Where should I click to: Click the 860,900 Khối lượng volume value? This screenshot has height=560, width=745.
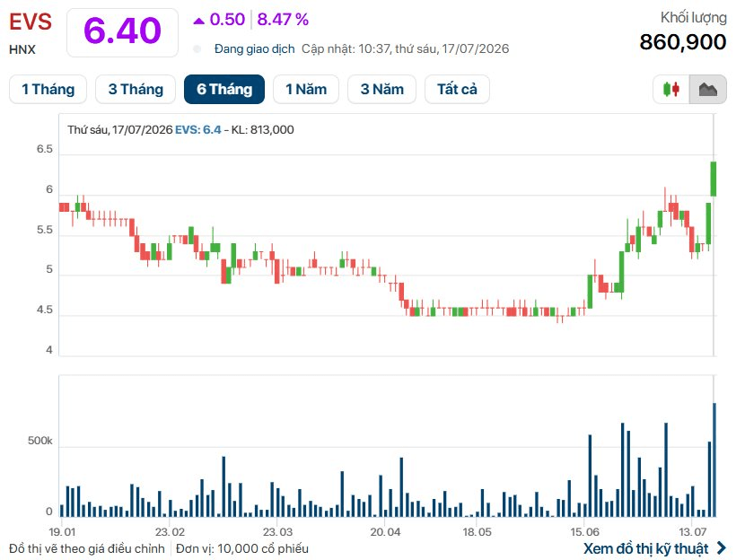click(x=683, y=42)
